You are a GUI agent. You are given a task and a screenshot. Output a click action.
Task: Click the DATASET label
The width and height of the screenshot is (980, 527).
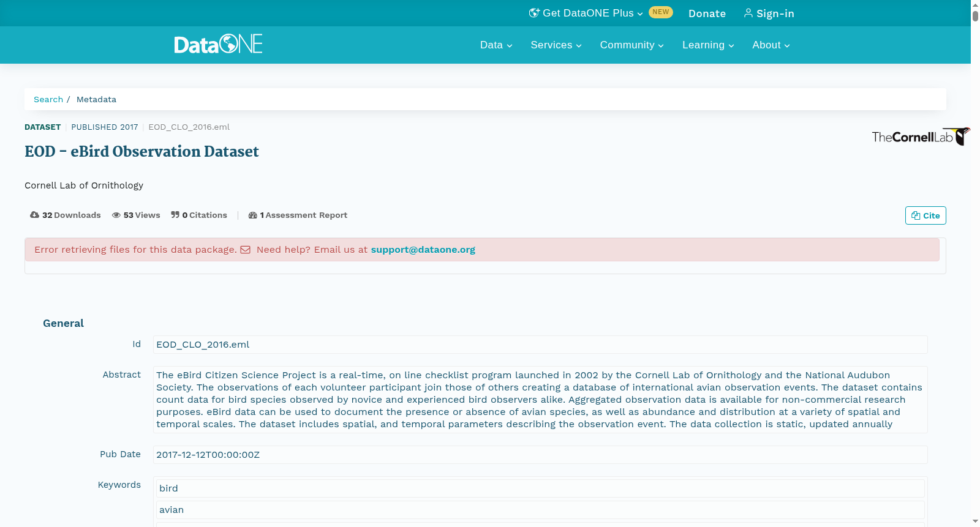point(43,127)
